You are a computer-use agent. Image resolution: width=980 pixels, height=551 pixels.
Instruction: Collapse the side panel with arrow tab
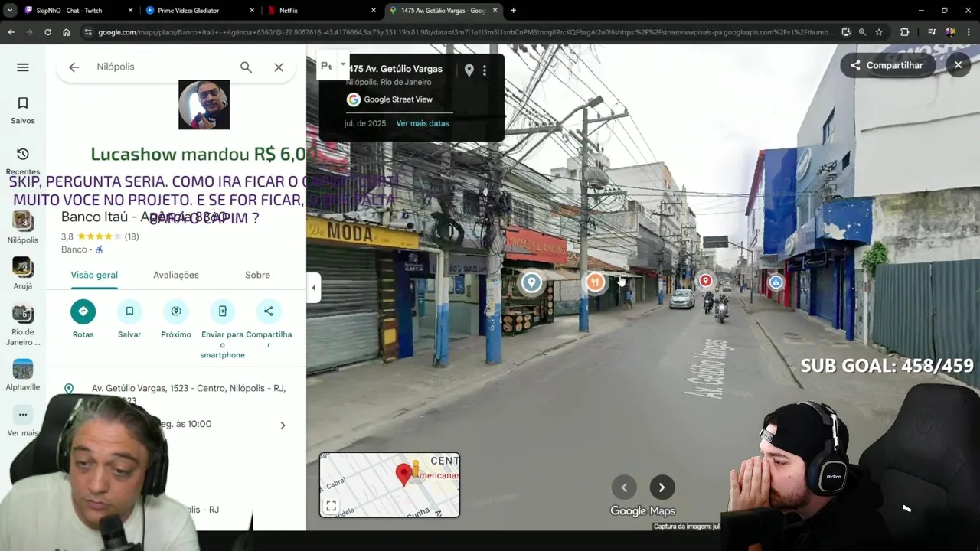(x=313, y=288)
